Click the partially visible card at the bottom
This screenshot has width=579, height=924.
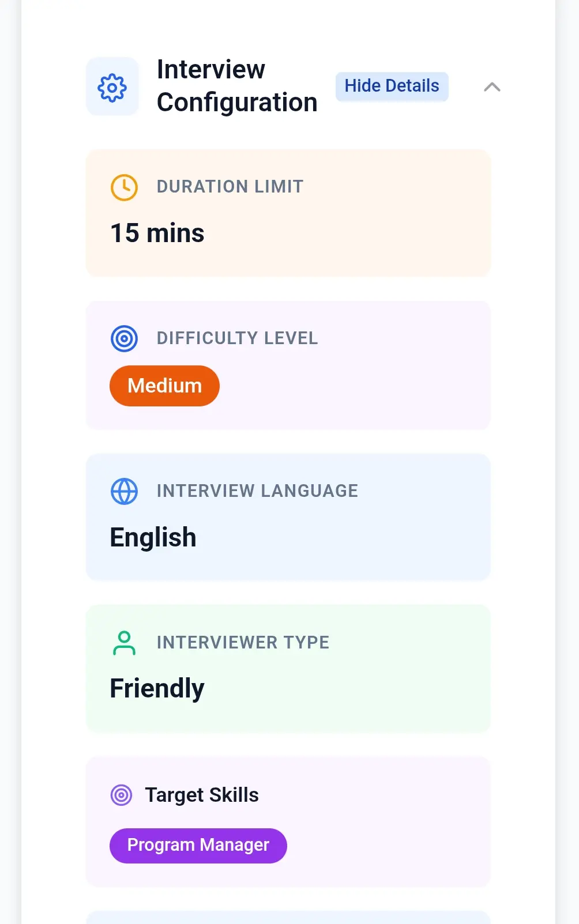[288, 917]
